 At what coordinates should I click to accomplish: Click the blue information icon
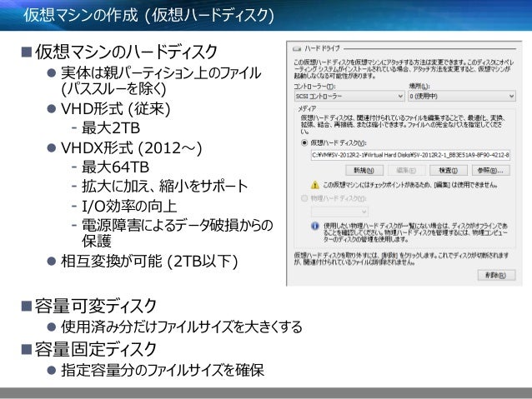pos(315,226)
